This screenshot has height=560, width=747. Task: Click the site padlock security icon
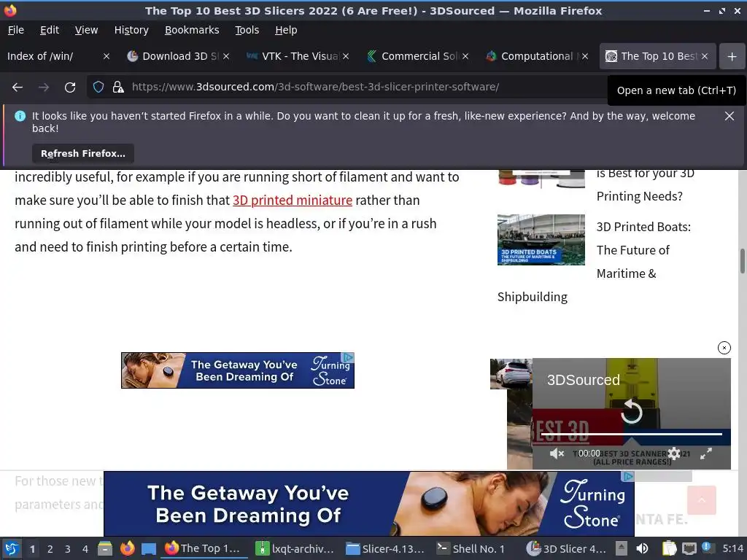click(x=118, y=87)
